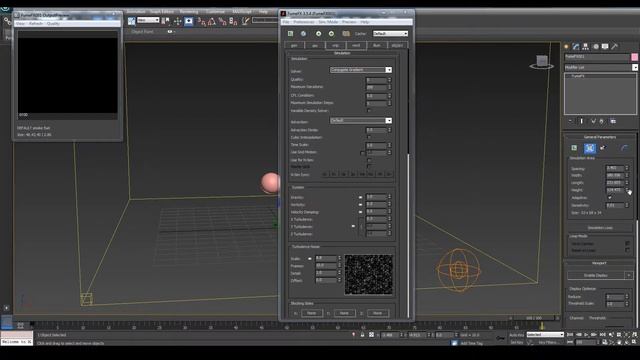Open the Rendering menu in 3ds Max
This screenshot has height=360, width=640.
(x=189, y=11)
